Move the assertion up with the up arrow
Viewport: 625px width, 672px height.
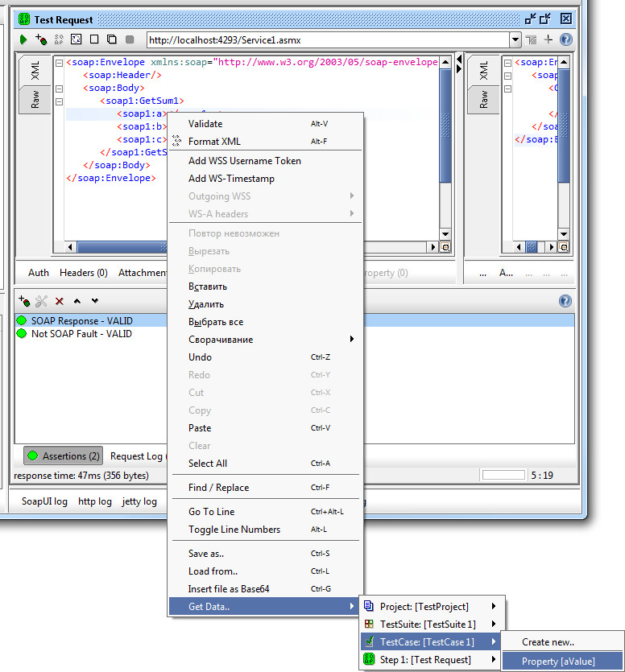[x=77, y=301]
